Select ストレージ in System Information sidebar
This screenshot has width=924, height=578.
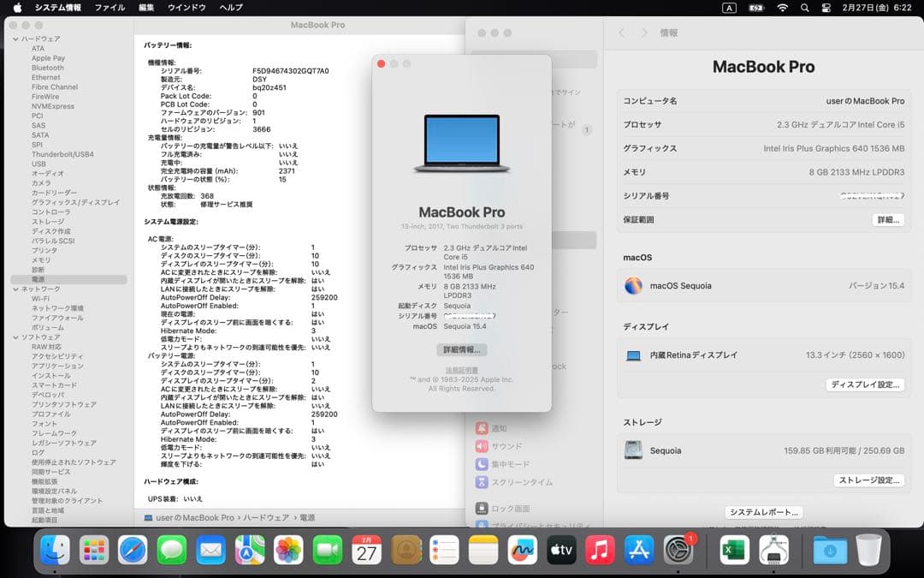[48, 222]
